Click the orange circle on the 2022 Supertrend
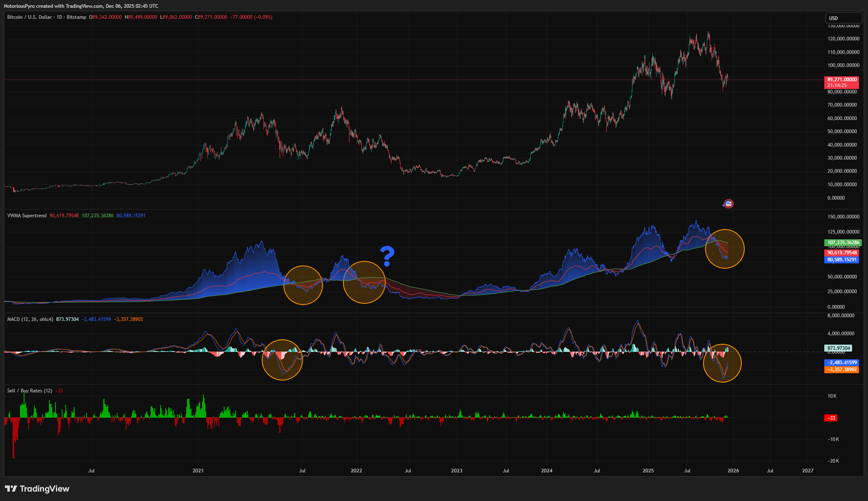 tap(364, 282)
